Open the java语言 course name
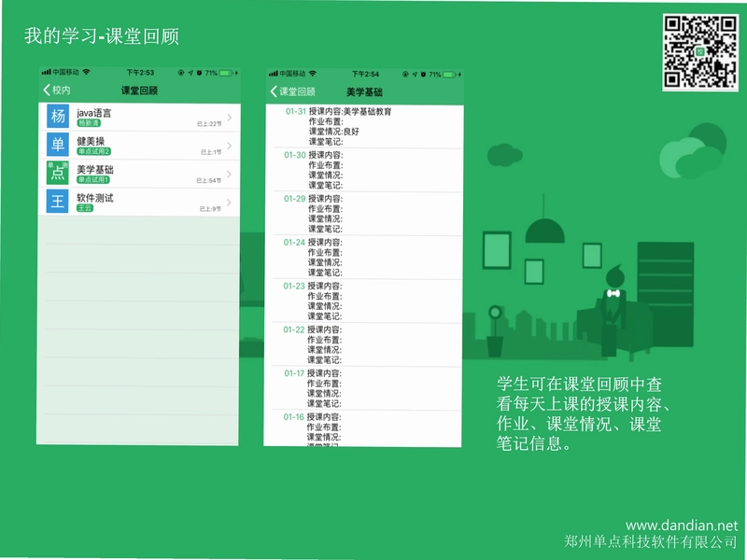The image size is (747, 560). (x=94, y=113)
